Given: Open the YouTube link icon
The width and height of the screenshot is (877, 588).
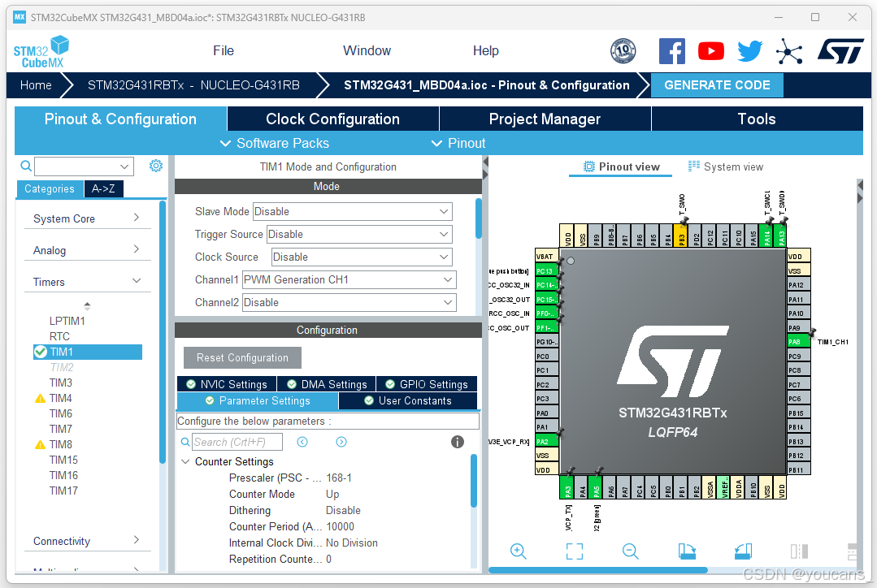Looking at the screenshot, I should pos(711,51).
